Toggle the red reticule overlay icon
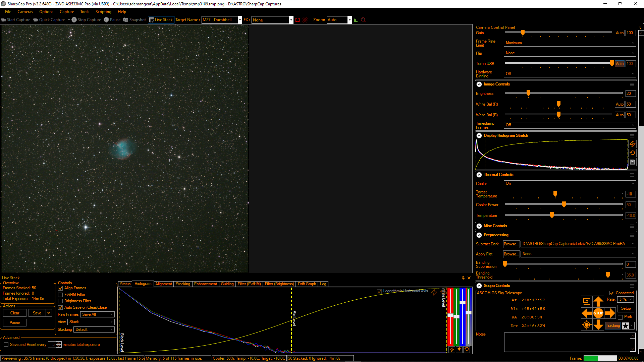 [305, 20]
